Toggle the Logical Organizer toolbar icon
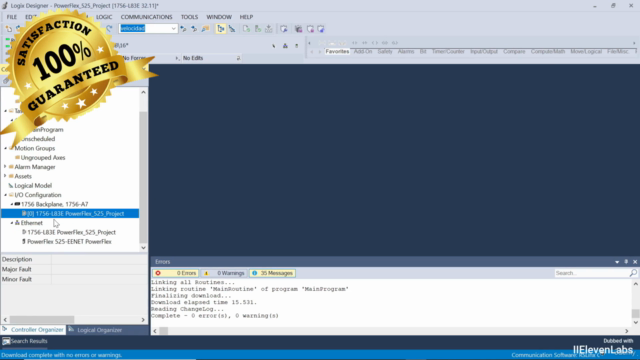This screenshot has height=360, width=640. pyautogui.click(x=232, y=29)
